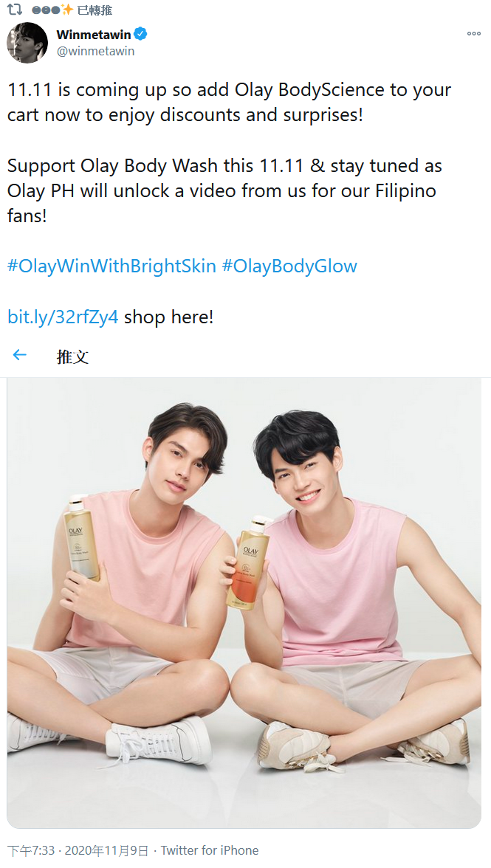Click the Twitter for iPhone source label
The width and height of the screenshot is (491, 868).
[x=210, y=850]
